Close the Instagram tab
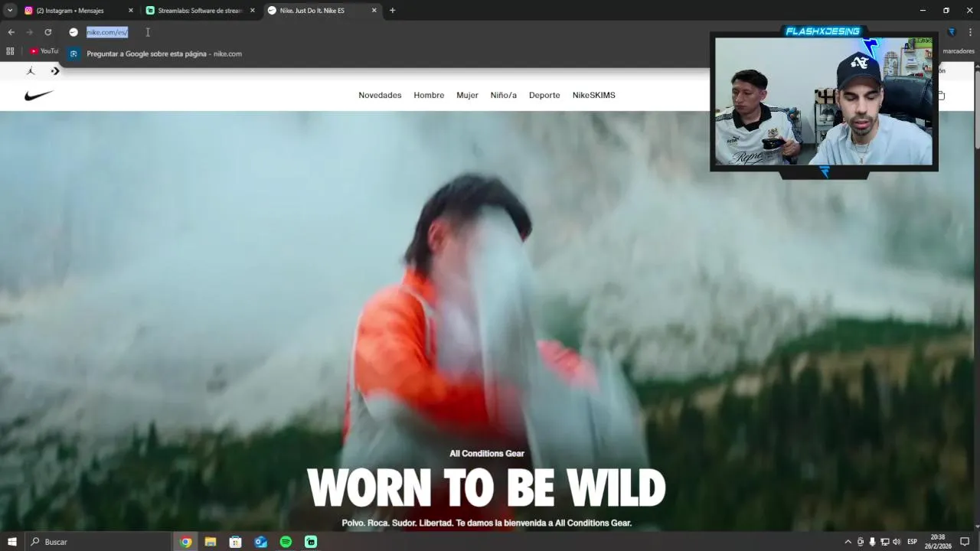980x551 pixels. click(130, 11)
